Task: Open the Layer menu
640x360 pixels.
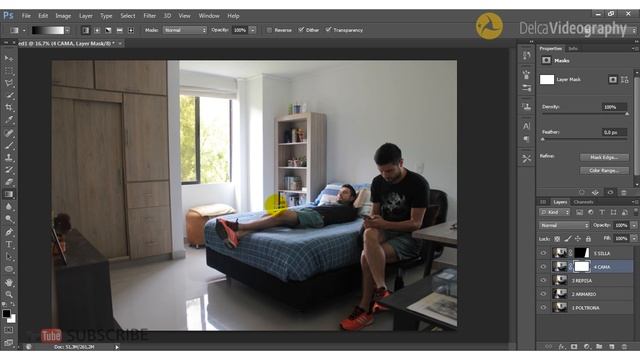Action: pos(85,16)
